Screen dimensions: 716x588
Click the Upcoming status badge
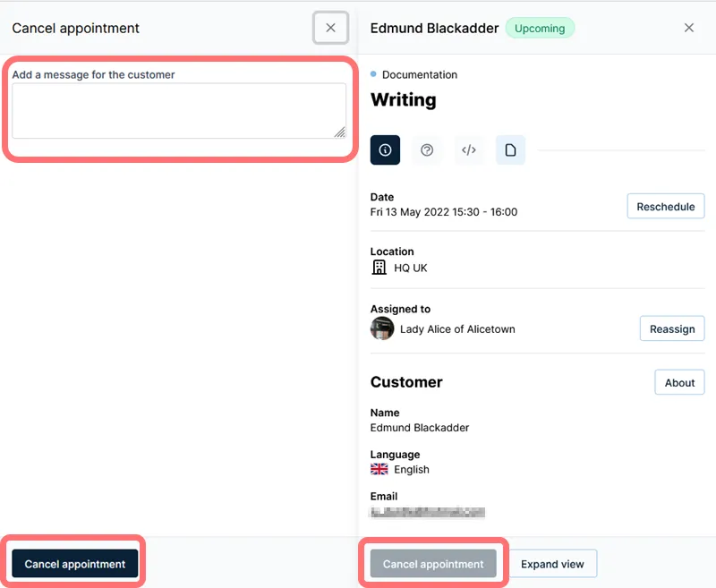(x=540, y=29)
